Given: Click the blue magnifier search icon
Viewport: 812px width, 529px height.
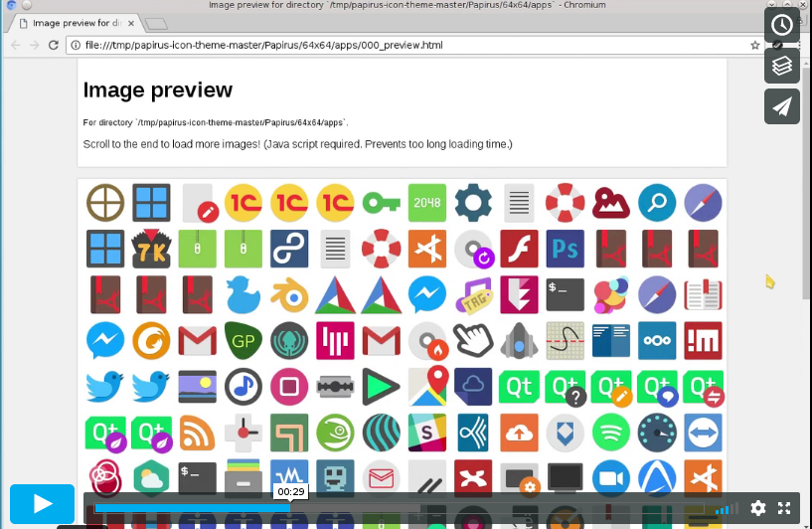Looking at the screenshot, I should (657, 203).
